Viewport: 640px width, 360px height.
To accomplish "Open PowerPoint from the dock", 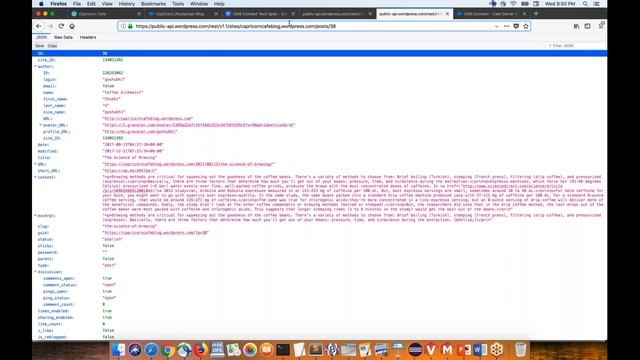I will coord(464,350).
